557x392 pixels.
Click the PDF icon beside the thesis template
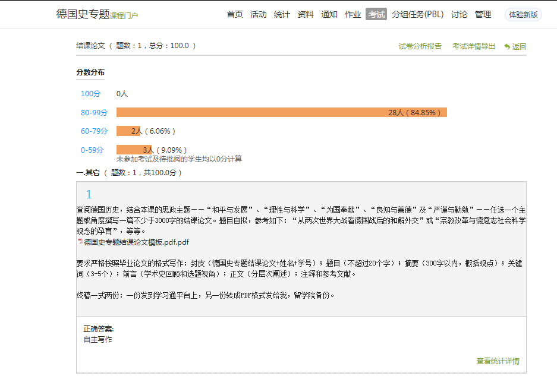point(80,242)
